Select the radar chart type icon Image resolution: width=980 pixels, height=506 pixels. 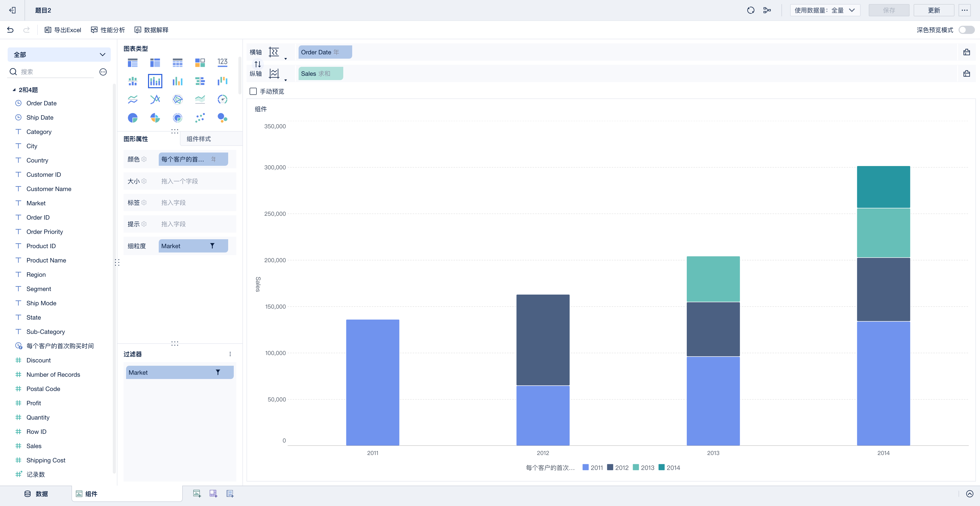pyautogui.click(x=177, y=99)
